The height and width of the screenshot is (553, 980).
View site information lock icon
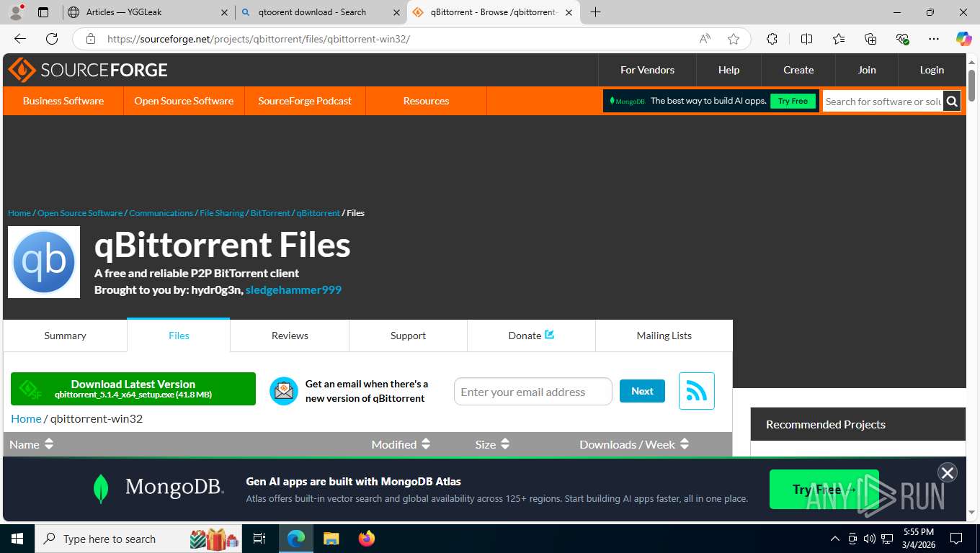[90, 39]
